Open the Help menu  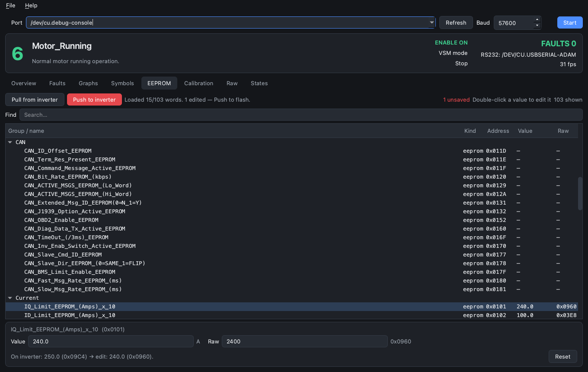(31, 6)
